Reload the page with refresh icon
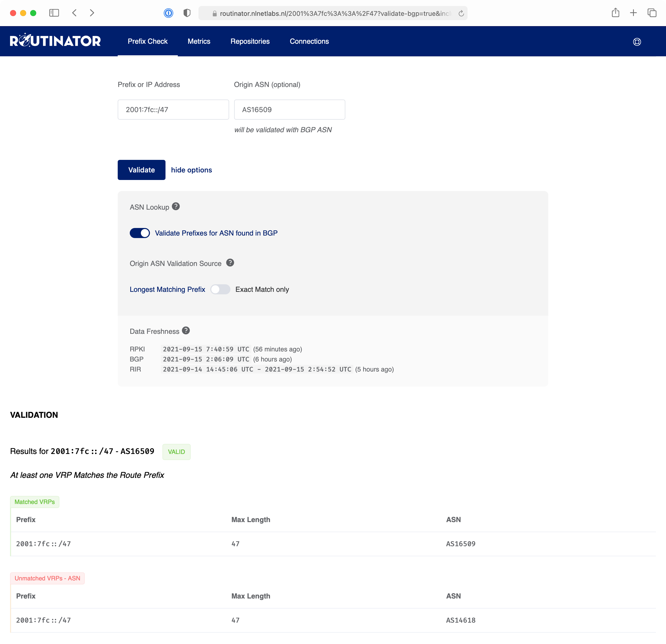This screenshot has width=666, height=644. click(x=461, y=13)
